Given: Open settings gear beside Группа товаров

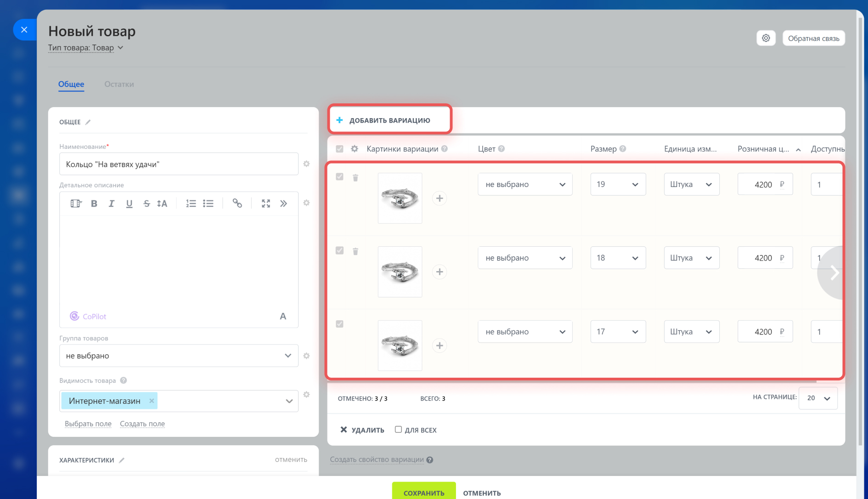Looking at the screenshot, I should (306, 356).
